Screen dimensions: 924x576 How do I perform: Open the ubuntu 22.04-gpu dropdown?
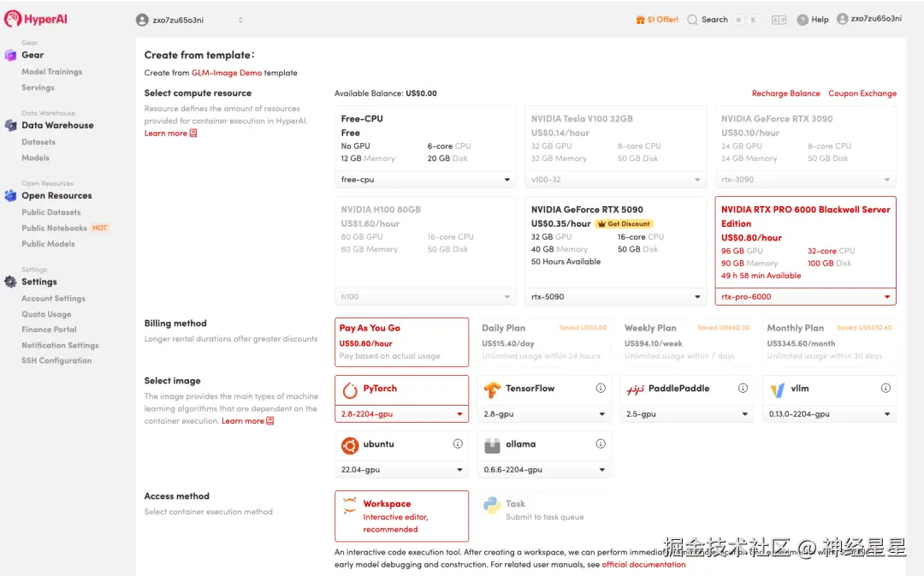click(402, 469)
